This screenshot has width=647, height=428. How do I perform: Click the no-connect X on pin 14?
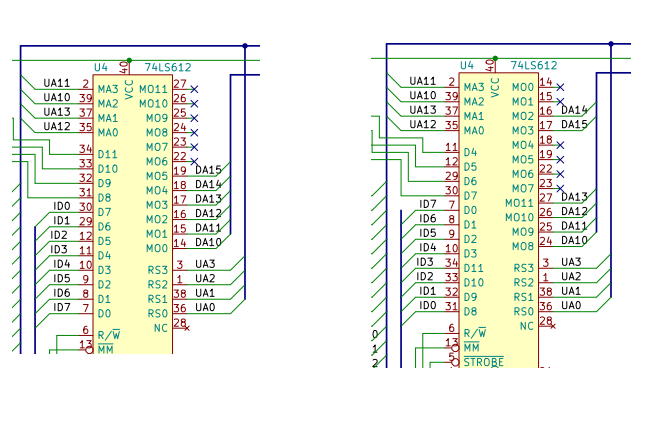(x=560, y=87)
